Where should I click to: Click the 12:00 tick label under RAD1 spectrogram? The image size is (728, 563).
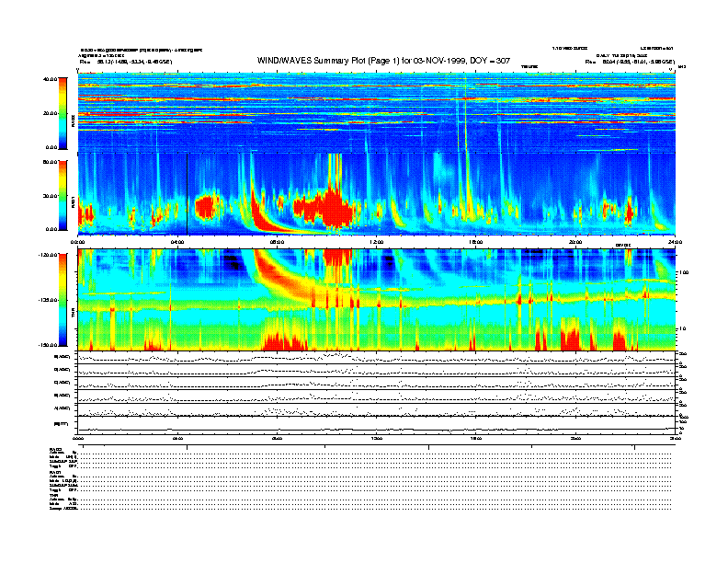click(377, 242)
